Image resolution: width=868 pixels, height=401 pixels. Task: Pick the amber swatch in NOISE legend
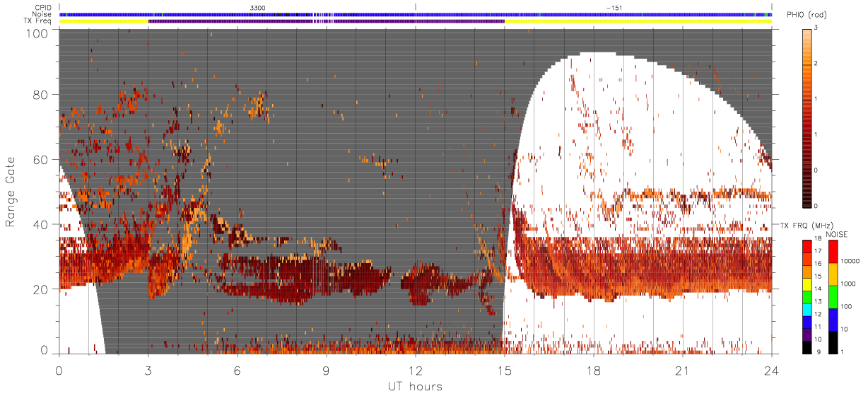tap(833, 274)
